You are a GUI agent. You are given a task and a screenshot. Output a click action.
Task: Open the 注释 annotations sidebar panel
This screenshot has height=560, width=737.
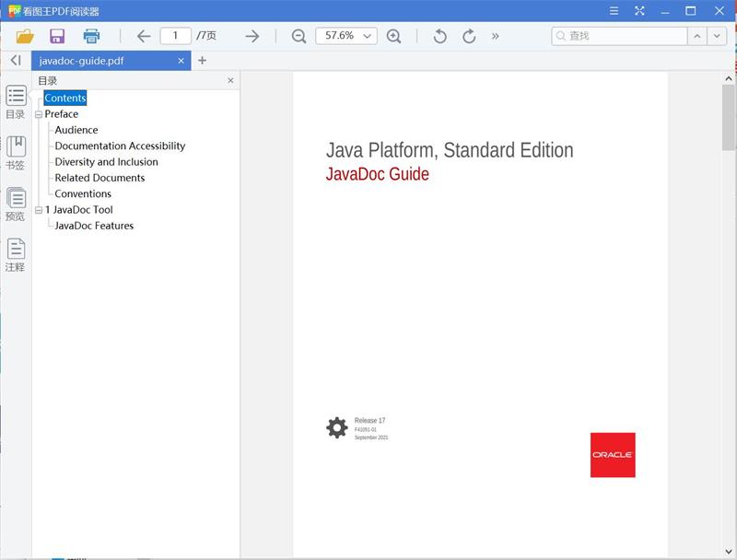[16, 255]
